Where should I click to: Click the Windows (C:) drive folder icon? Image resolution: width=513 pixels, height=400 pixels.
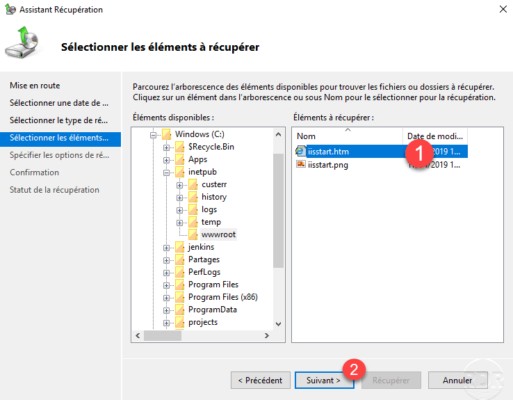click(x=166, y=134)
